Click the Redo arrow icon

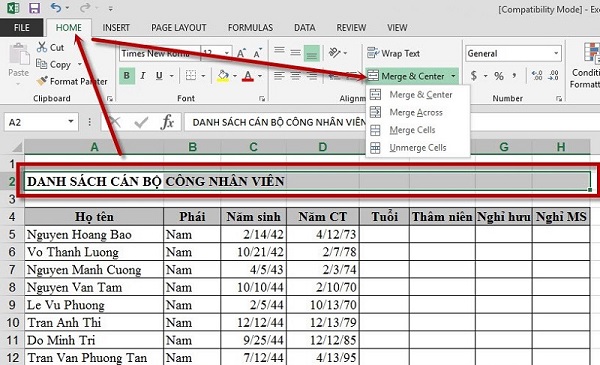(x=85, y=8)
